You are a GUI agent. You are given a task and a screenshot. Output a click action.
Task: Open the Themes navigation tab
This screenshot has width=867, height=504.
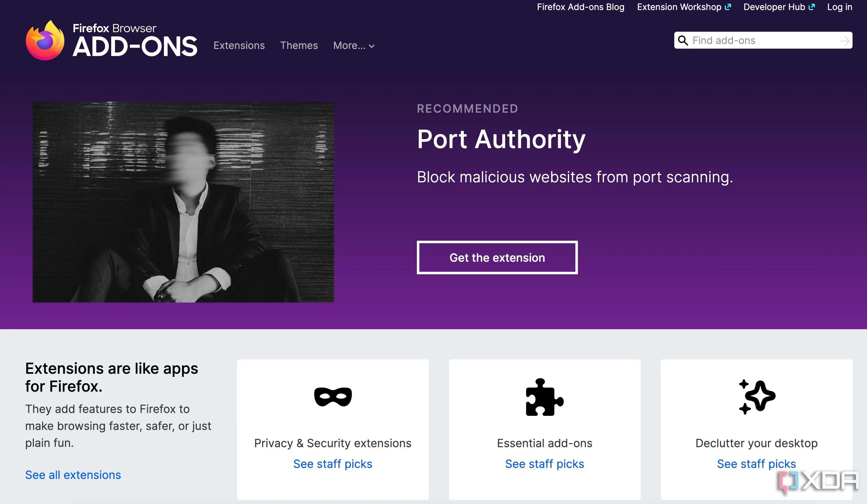[299, 46]
